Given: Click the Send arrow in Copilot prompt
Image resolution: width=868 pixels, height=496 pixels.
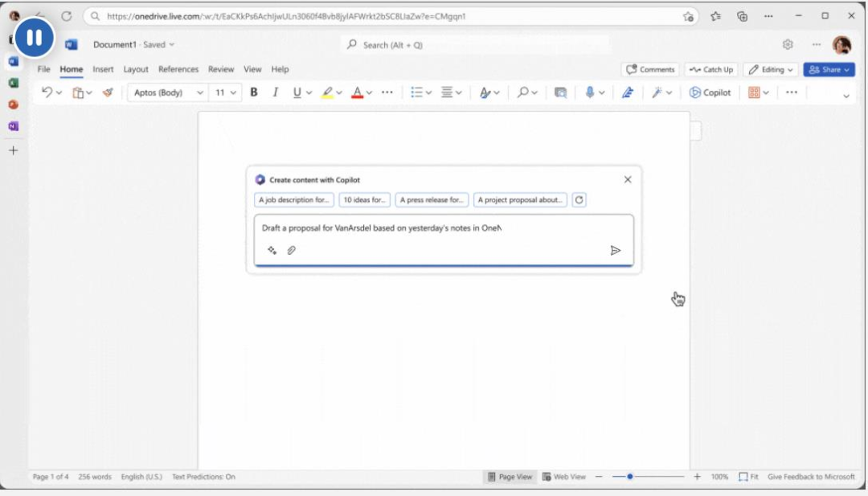Looking at the screenshot, I should point(615,251).
